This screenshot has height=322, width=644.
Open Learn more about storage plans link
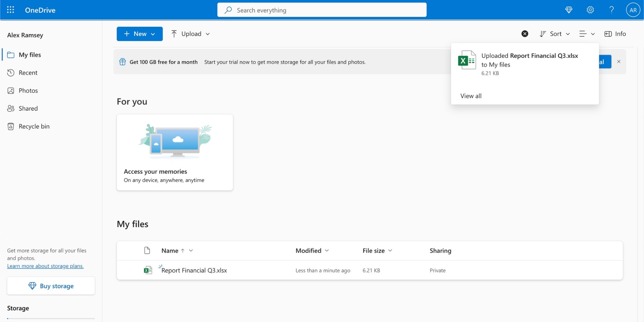(45, 266)
